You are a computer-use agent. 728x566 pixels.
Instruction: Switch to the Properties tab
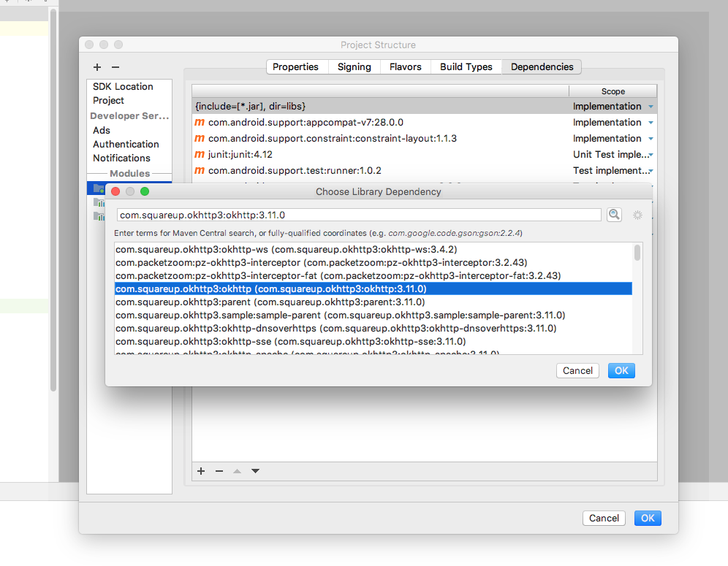pyautogui.click(x=295, y=66)
